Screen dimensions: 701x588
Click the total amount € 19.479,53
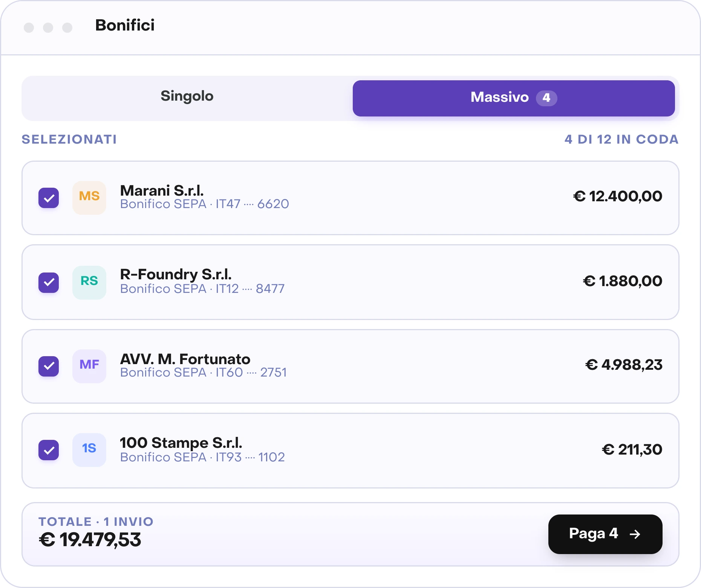(90, 539)
